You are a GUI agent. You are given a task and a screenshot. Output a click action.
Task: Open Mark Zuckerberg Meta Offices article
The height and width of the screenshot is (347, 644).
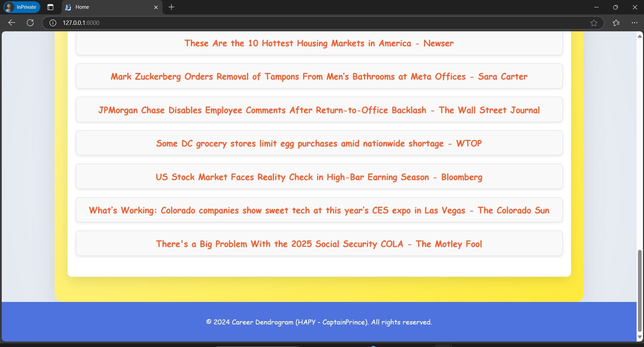[319, 76]
